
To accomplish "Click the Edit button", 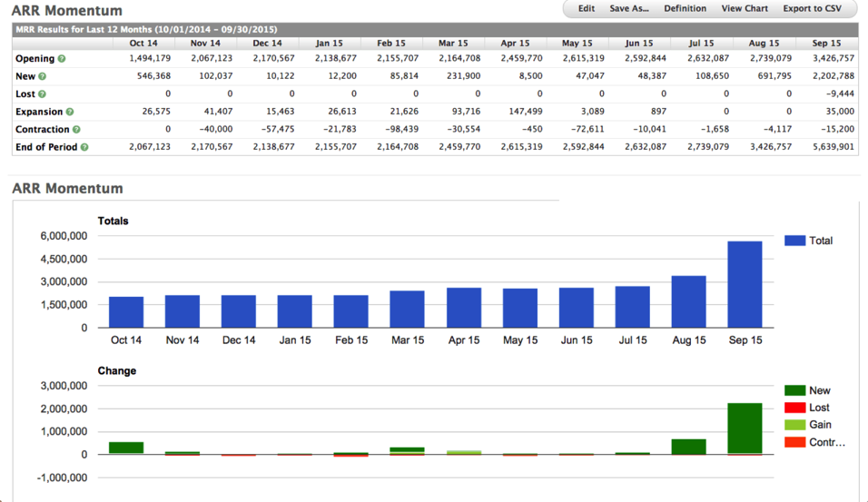I will coord(587,9).
